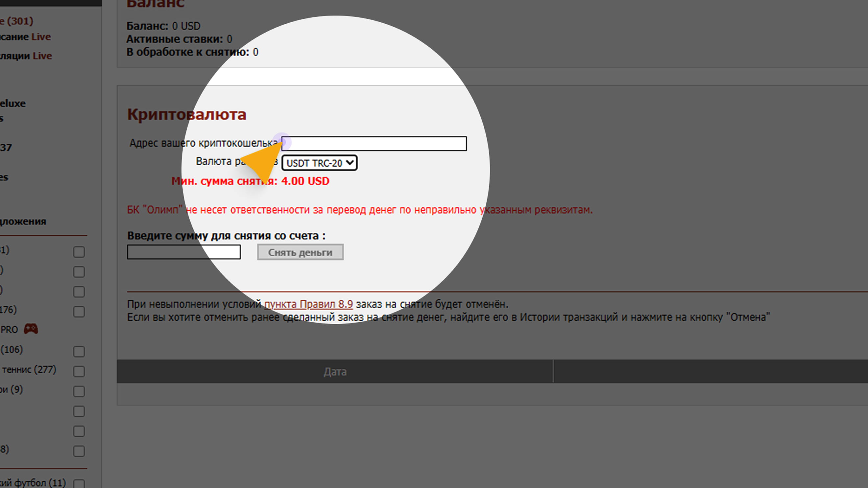Click the Дата column header
868x488 pixels.
tap(335, 371)
